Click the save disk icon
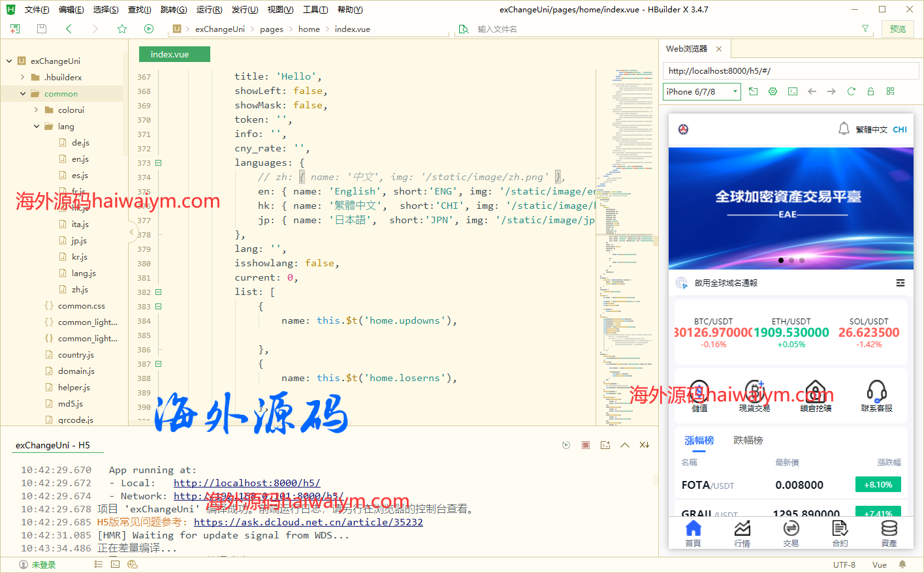This screenshot has height=573, width=924. [42, 29]
